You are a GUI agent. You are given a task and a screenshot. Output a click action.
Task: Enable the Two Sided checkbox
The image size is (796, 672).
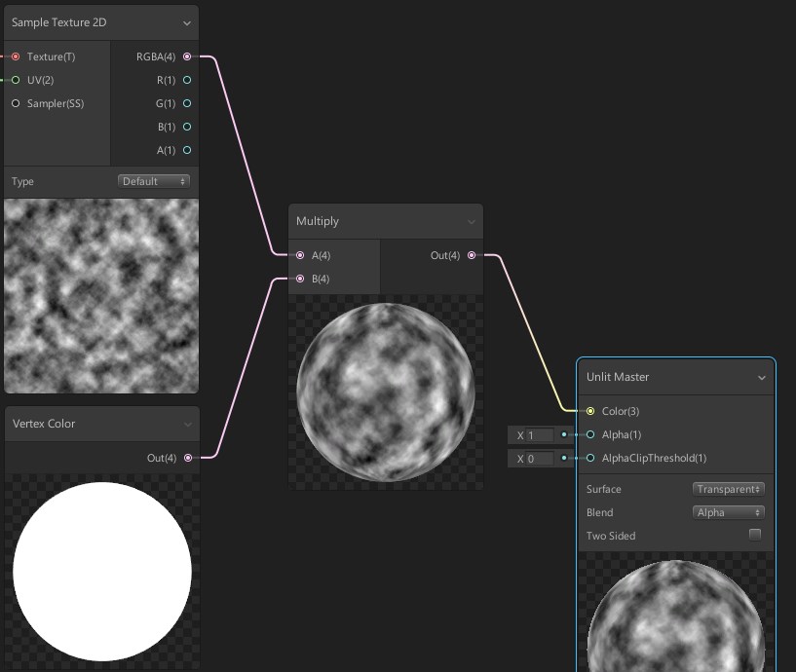click(x=755, y=535)
